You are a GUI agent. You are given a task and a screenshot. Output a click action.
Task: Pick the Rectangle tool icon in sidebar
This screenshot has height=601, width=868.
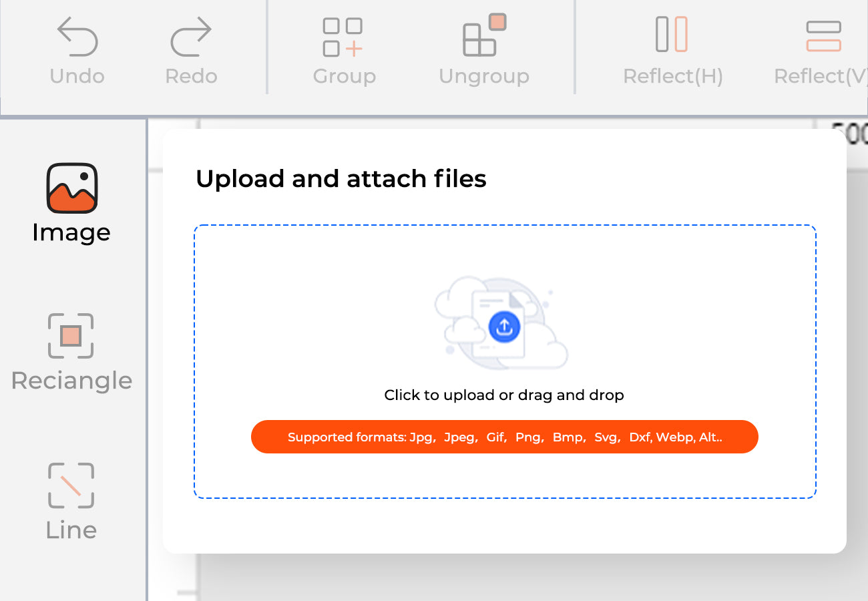pyautogui.click(x=71, y=336)
